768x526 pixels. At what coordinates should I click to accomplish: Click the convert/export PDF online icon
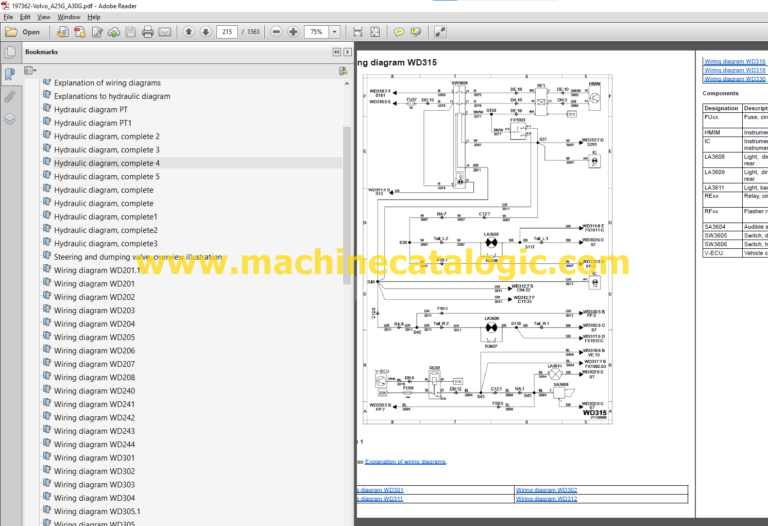click(x=62, y=32)
